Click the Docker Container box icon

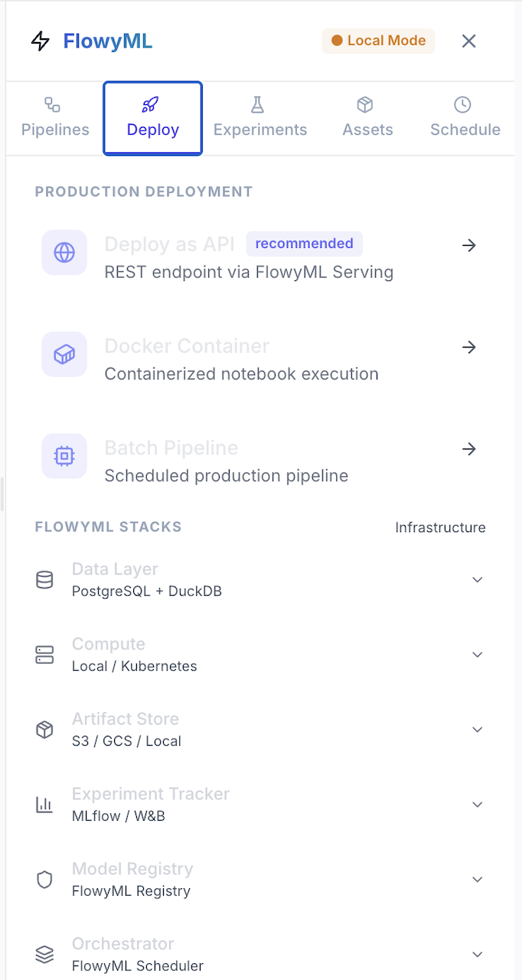[x=64, y=354]
